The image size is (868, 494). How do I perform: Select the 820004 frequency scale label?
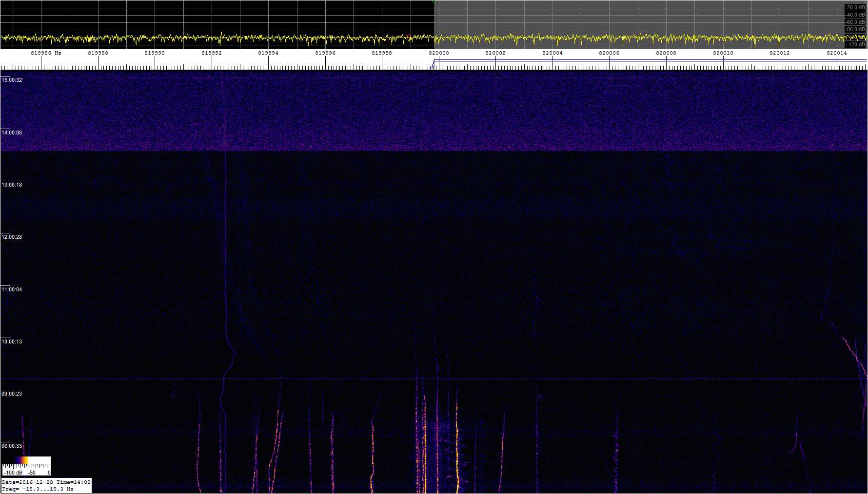click(x=552, y=53)
